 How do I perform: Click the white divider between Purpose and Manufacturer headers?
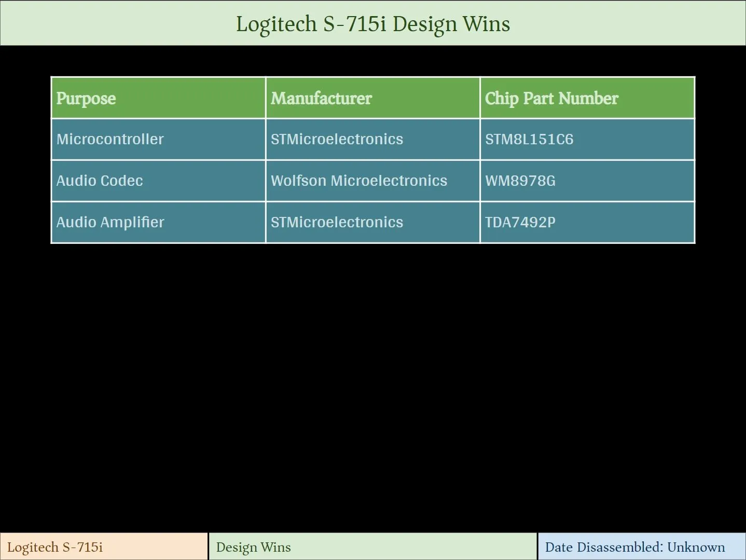tap(266, 99)
